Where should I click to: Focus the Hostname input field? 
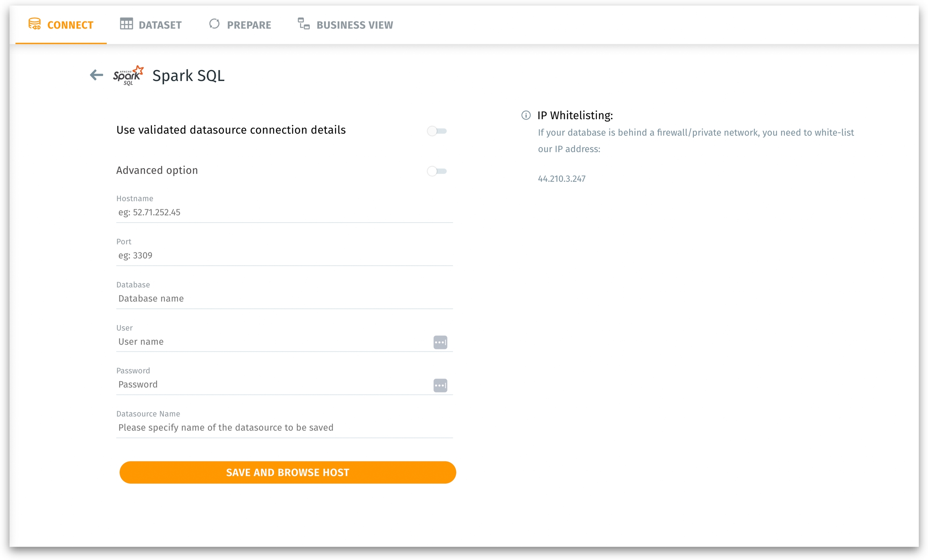tap(284, 213)
